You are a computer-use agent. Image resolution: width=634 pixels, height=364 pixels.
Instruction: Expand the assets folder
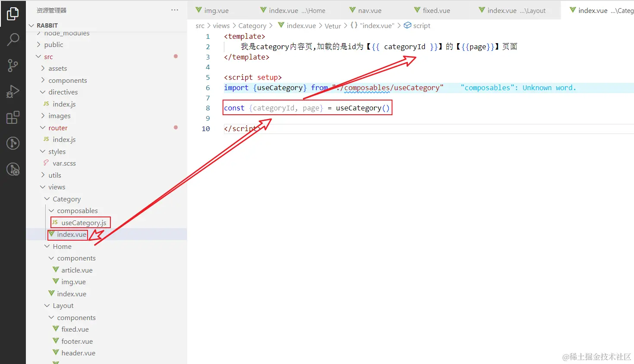43,68
